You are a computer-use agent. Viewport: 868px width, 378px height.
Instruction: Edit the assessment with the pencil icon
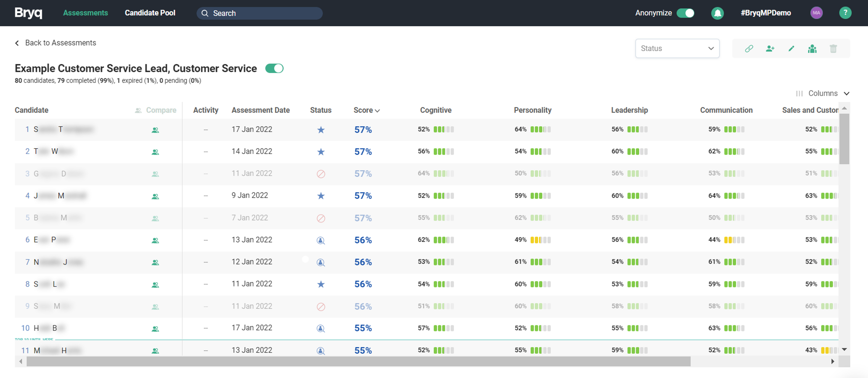[791, 49]
